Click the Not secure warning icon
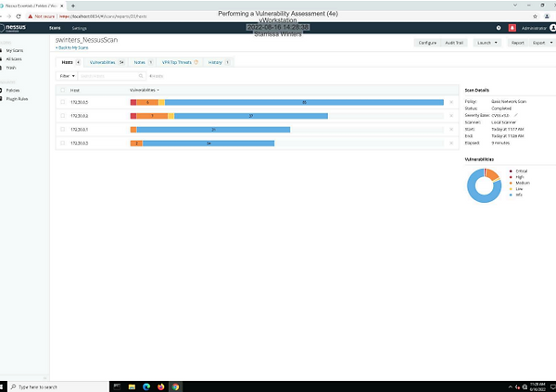Viewport: 556px width, 392px height. click(x=31, y=17)
